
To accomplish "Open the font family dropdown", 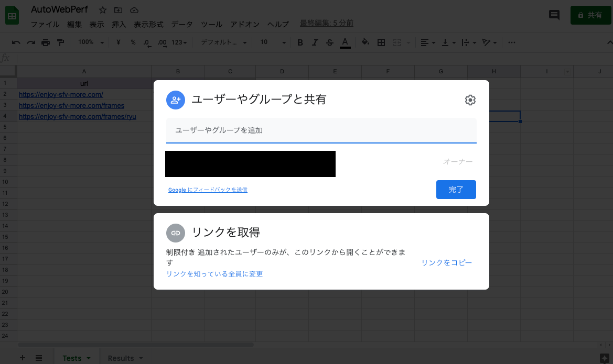I will tap(223, 42).
